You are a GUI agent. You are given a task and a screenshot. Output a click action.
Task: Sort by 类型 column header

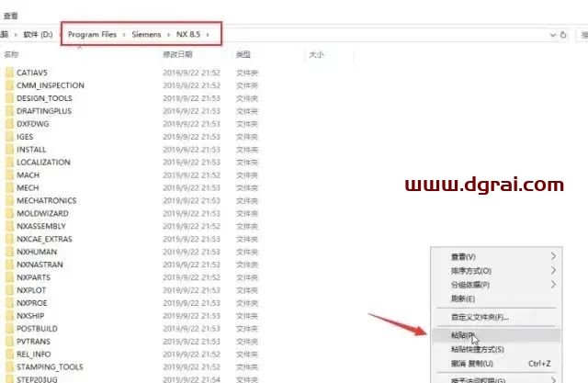click(243, 55)
